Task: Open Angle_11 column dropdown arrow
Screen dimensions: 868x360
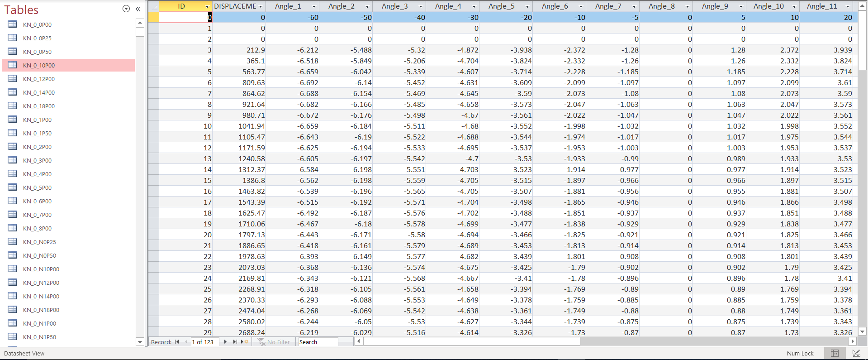Action: point(848,6)
